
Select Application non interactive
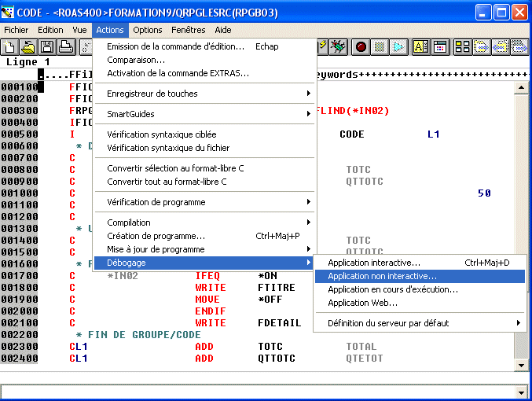[x=383, y=276]
